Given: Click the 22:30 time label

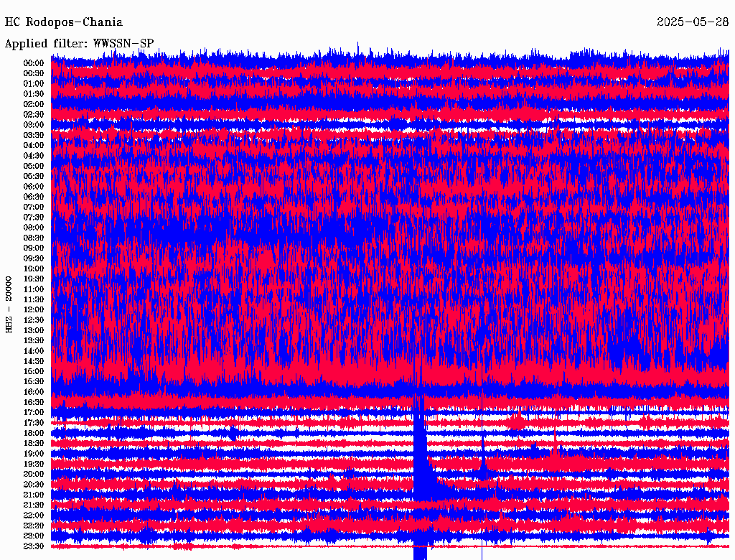Looking at the screenshot, I should pos(34,526).
